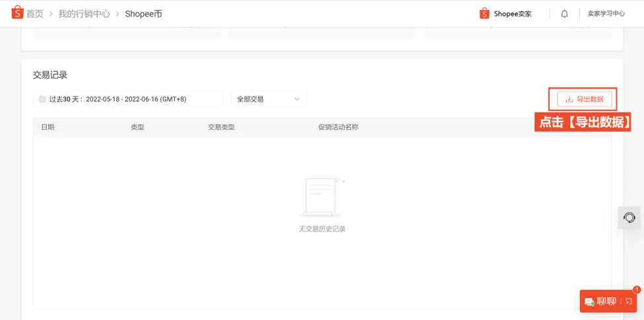Viewport: 644px width, 320px height.
Task: Open the 过去30天 date range picker
Action: click(x=128, y=99)
